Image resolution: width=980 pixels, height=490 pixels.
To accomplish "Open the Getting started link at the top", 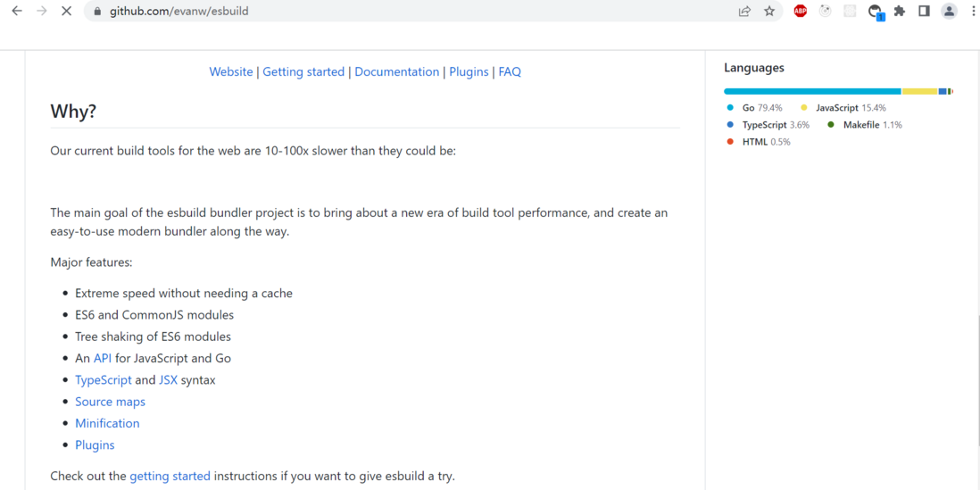I will [303, 72].
